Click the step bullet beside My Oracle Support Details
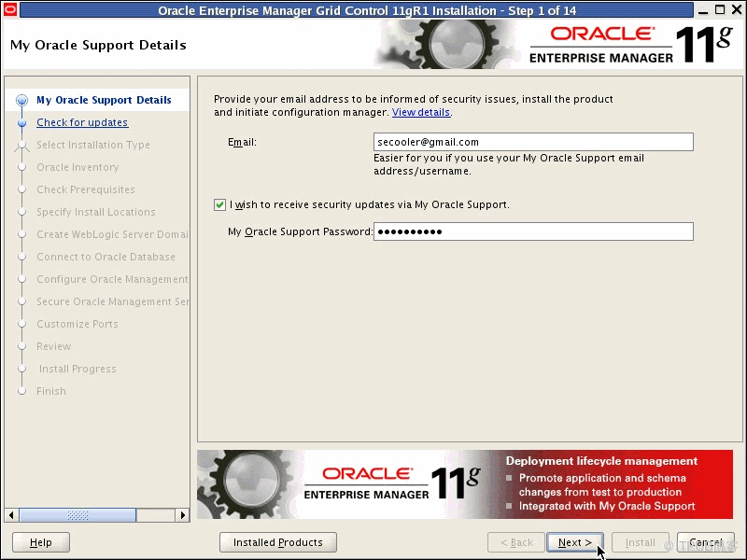Screen dimensions: 747x560 pos(21,100)
